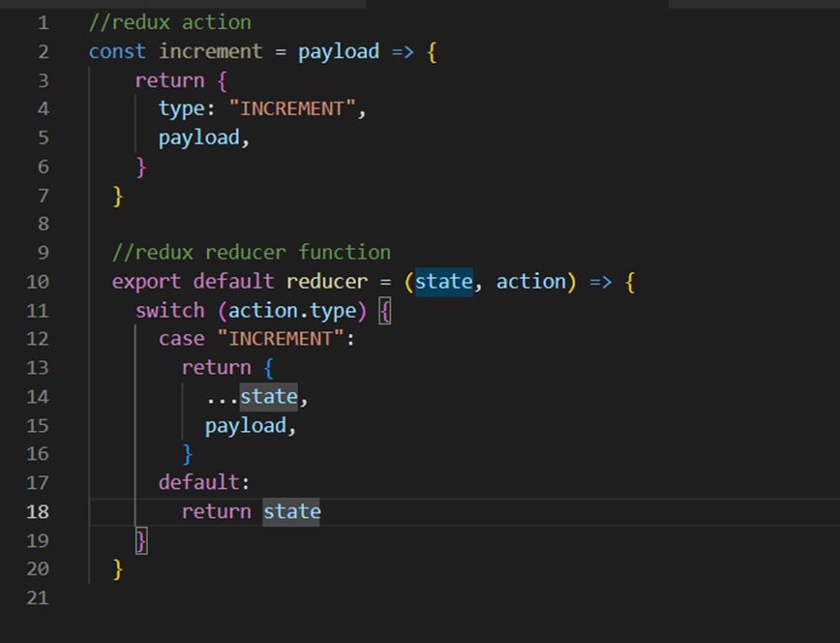Place cursor on the "increment" function name
Viewport: 840px width, 643px height.
(x=211, y=51)
